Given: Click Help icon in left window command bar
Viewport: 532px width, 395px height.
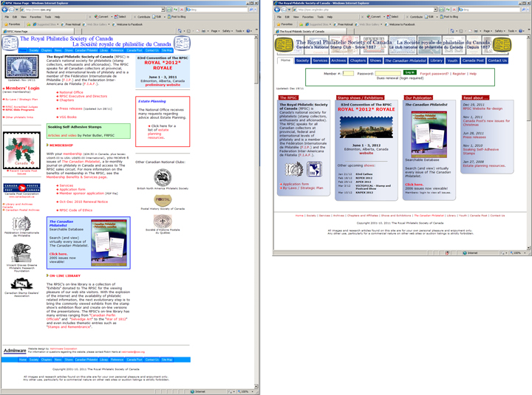Looking at the screenshot, I should pyautogui.click(x=249, y=31).
